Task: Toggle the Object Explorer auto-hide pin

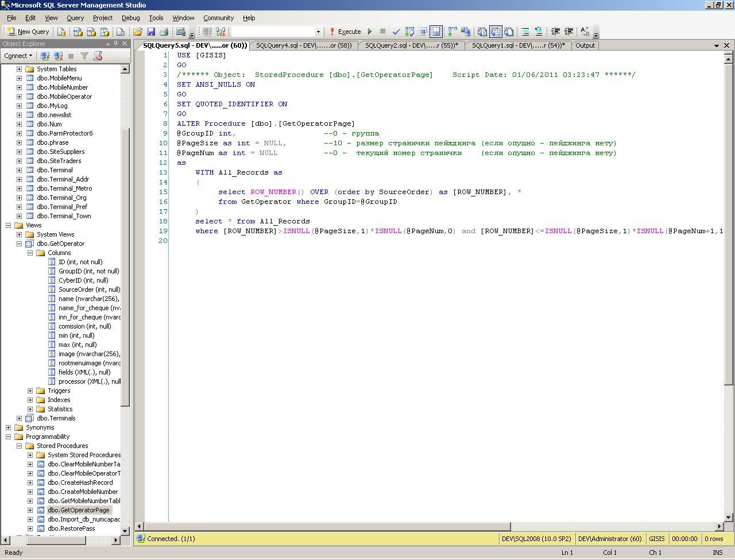Action: coord(117,44)
